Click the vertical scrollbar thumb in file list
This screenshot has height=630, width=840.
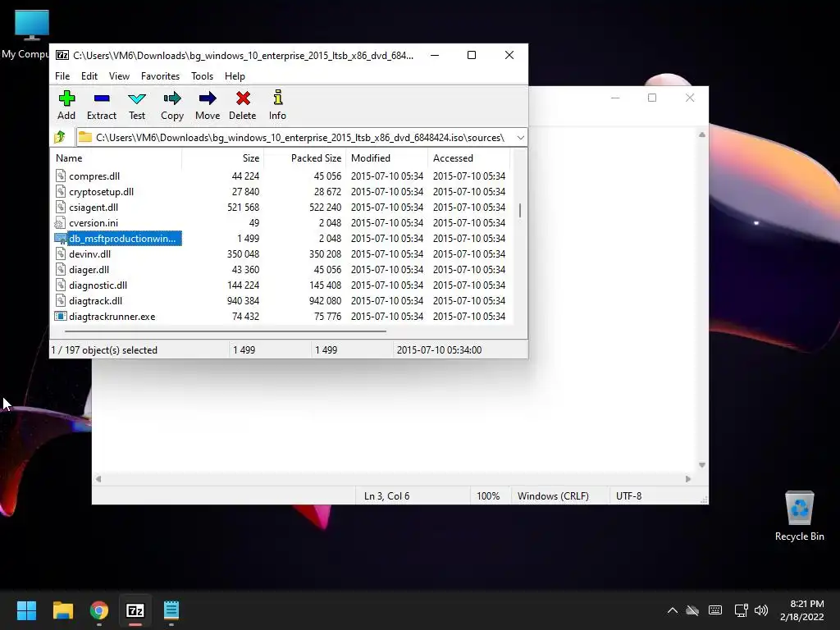pyautogui.click(x=519, y=210)
